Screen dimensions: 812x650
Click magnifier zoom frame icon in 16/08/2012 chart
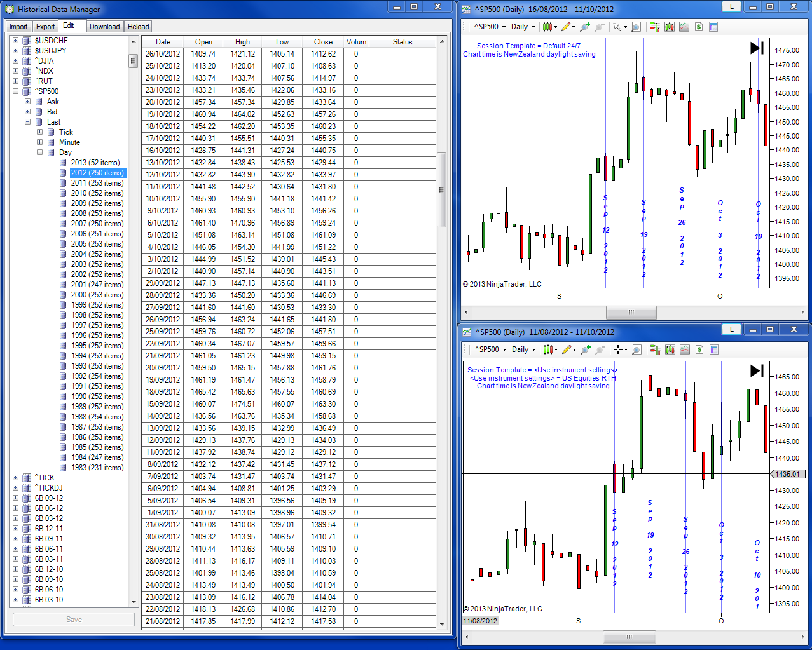click(x=636, y=27)
